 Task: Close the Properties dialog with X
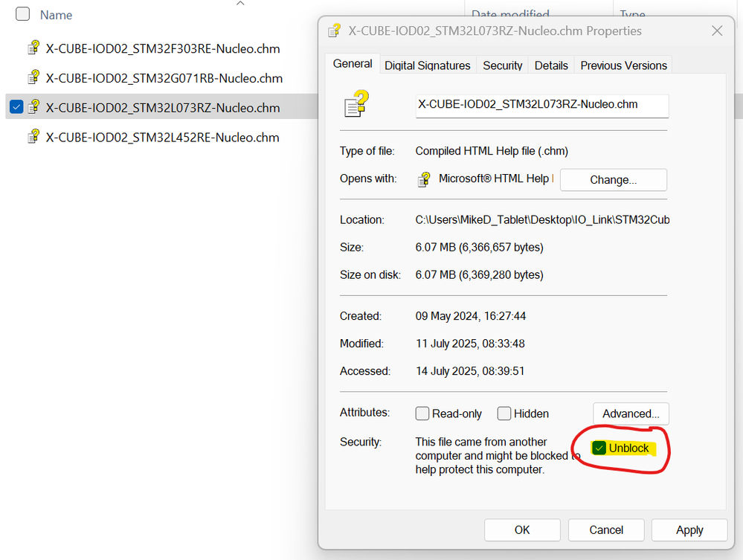(x=717, y=30)
